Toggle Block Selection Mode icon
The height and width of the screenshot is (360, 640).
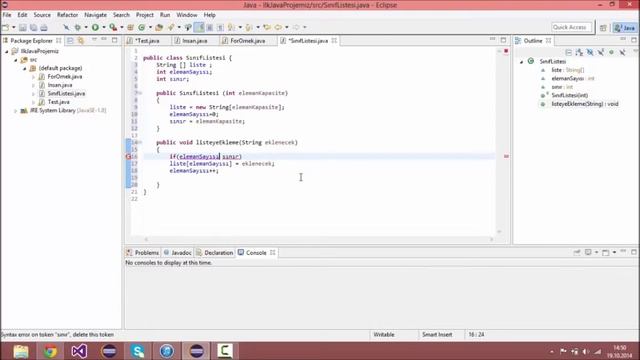209,27
